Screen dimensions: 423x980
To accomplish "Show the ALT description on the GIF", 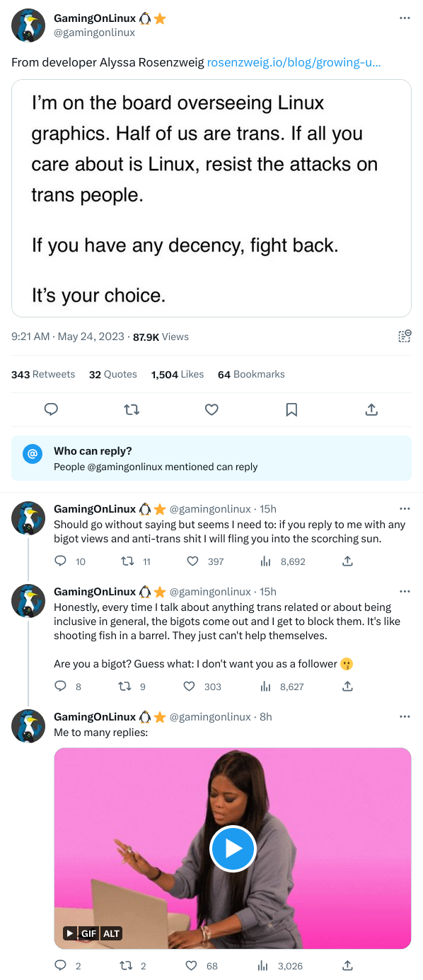I will click(111, 933).
